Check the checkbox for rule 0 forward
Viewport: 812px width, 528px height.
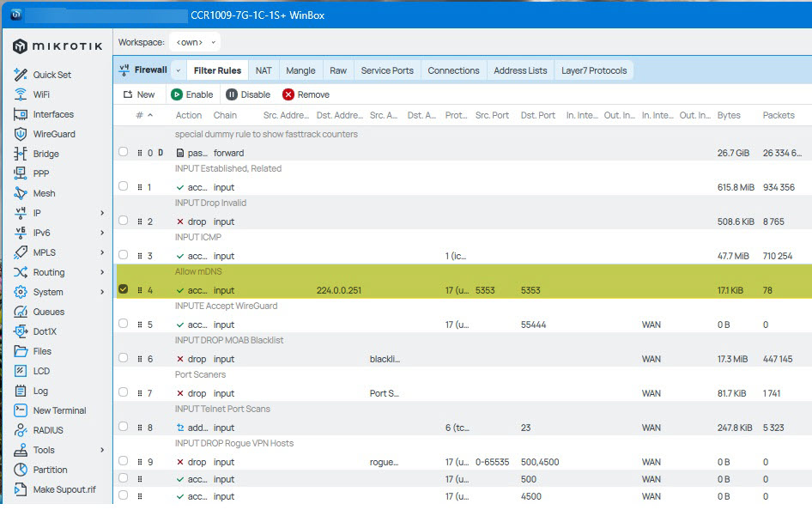click(124, 152)
